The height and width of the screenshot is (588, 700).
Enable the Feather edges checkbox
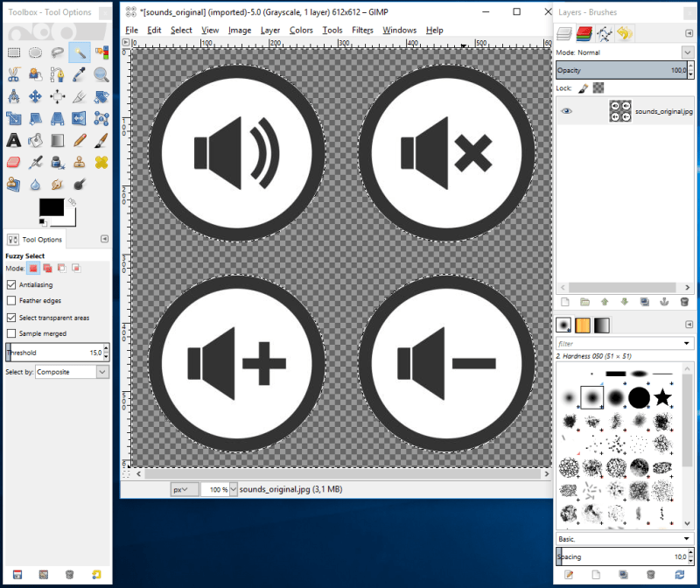click(11, 301)
